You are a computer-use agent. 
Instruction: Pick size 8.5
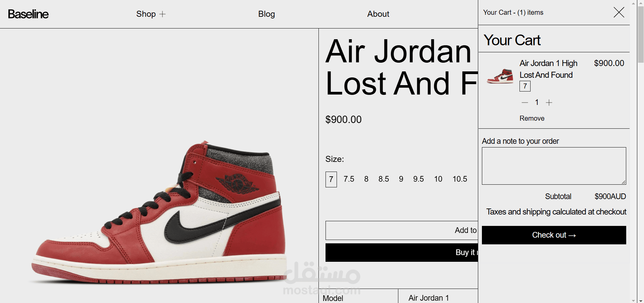[384, 179]
